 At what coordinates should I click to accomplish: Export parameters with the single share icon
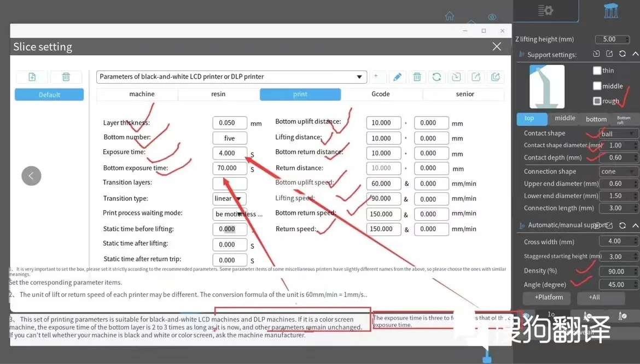[475, 77]
